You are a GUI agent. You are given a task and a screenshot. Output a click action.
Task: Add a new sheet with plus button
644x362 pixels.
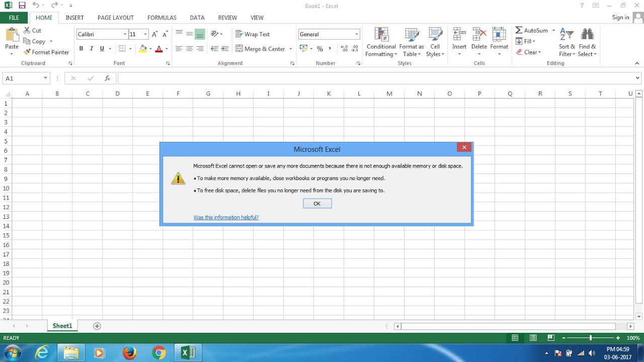tap(97, 326)
